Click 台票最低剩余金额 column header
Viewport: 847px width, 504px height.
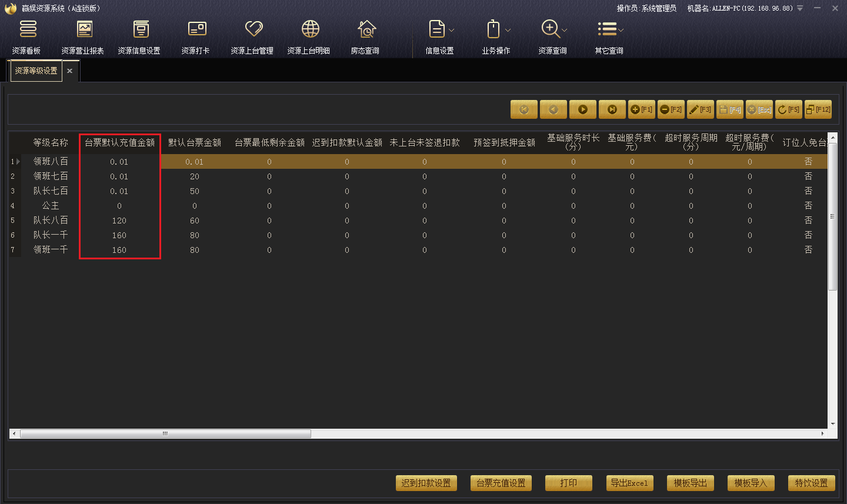point(269,142)
